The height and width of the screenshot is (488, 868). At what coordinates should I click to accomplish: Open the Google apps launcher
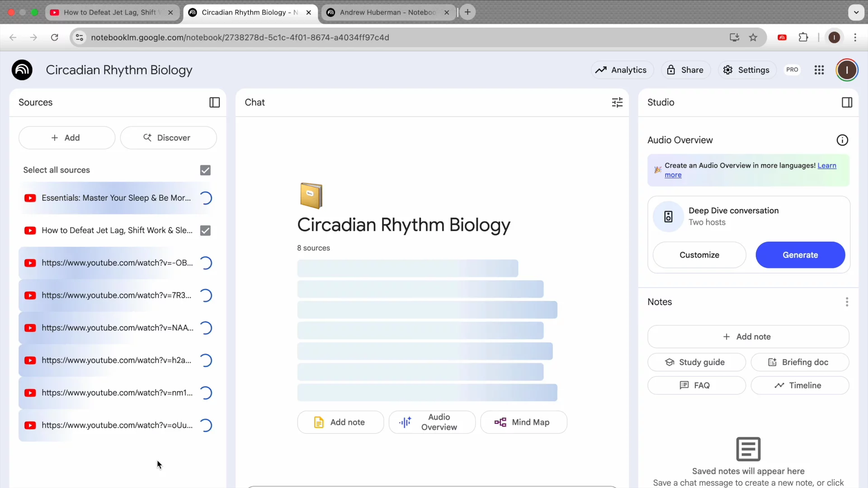(820, 70)
